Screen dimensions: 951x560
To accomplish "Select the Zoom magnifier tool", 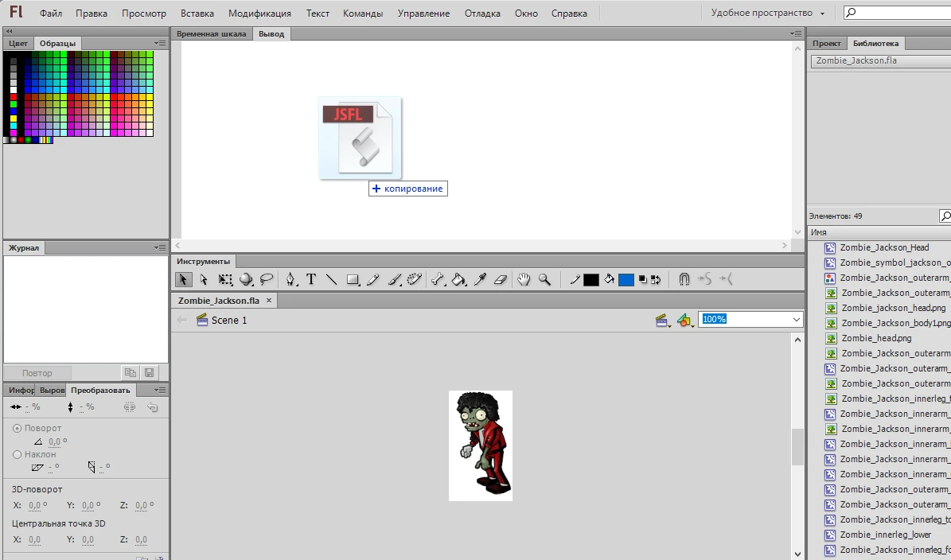I will pos(544,279).
